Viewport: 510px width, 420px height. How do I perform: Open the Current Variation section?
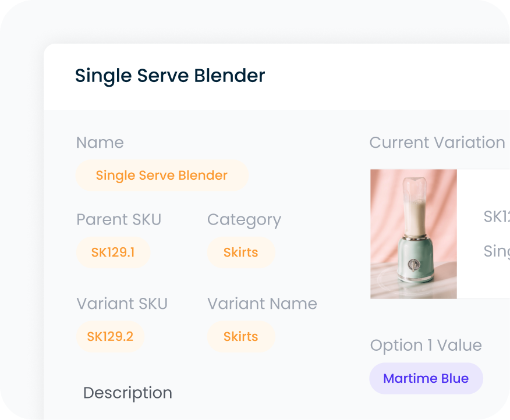pyautogui.click(x=436, y=142)
